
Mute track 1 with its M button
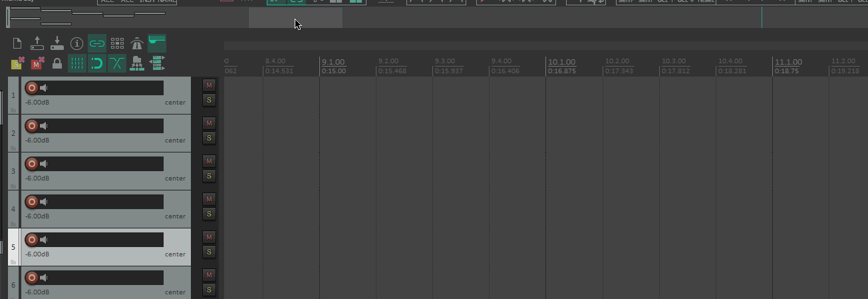(x=209, y=85)
